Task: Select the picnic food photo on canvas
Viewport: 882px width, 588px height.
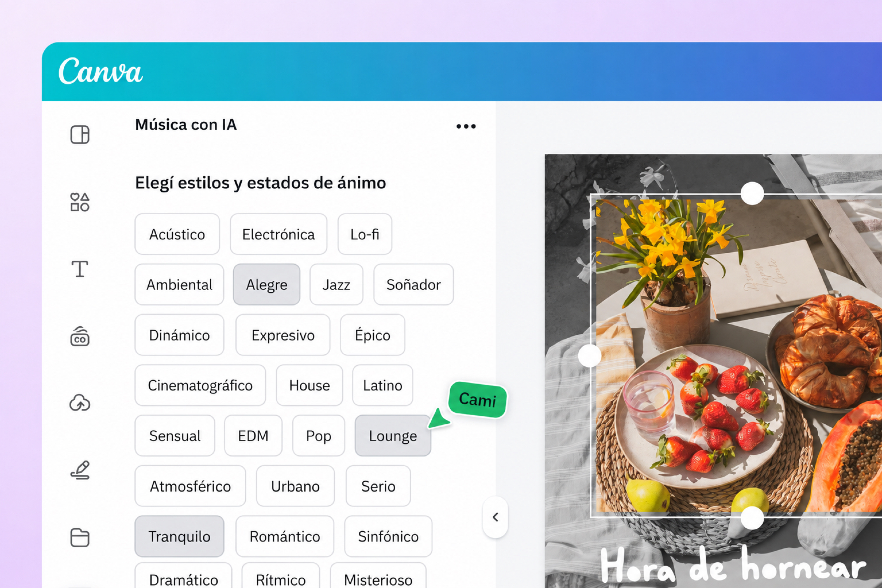Action: 737,355
